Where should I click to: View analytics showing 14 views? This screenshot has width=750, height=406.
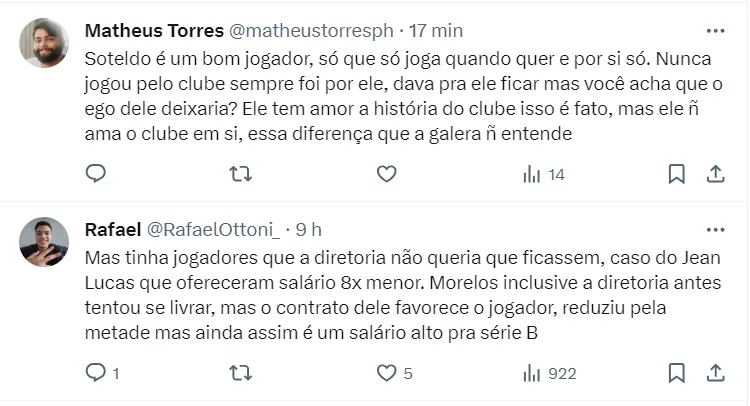coord(544,174)
